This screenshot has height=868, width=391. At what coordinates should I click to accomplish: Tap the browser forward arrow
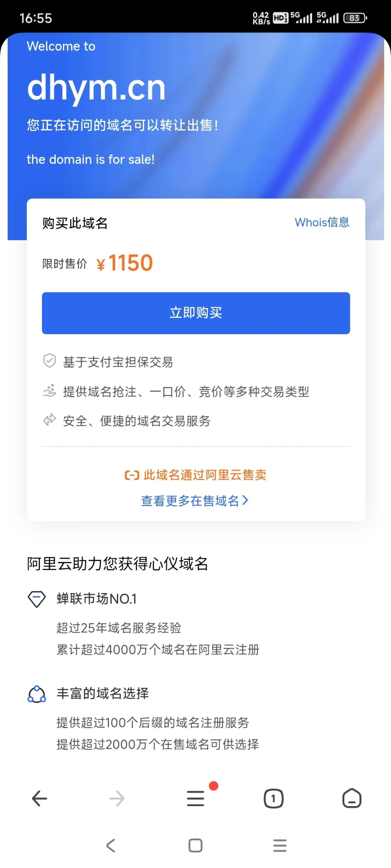pyautogui.click(x=117, y=798)
